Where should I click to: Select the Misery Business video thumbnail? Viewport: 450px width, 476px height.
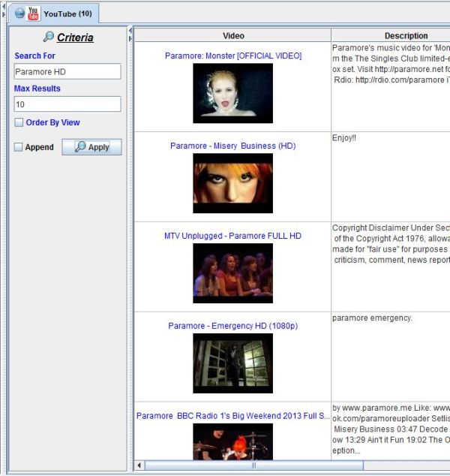click(x=232, y=182)
